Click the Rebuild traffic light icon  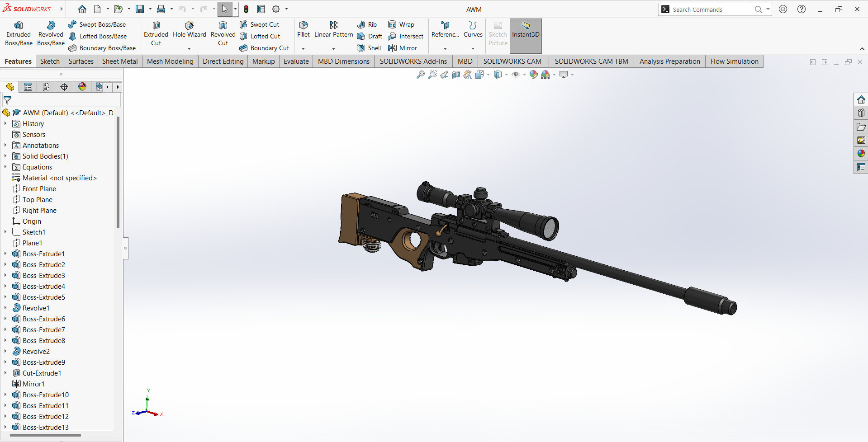coord(246,9)
